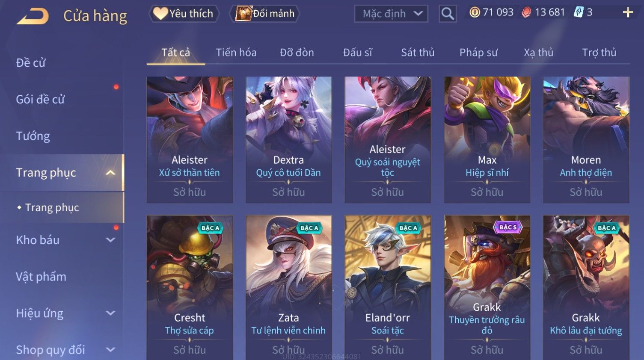
Task: Tap the plus icon to add currency
Action: (628, 12)
